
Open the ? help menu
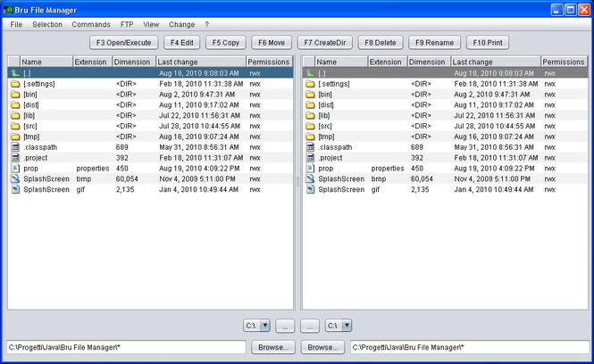pyautogui.click(x=206, y=25)
